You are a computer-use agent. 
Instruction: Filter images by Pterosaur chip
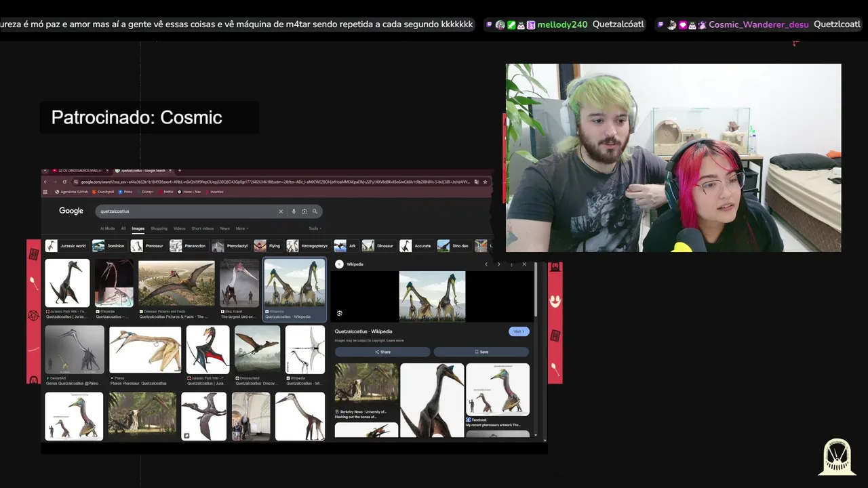tap(149, 246)
